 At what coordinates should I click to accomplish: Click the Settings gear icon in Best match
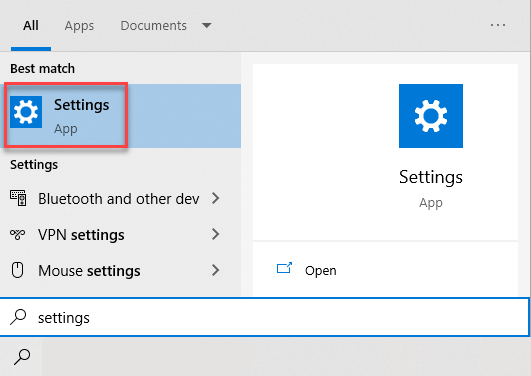[x=26, y=112]
